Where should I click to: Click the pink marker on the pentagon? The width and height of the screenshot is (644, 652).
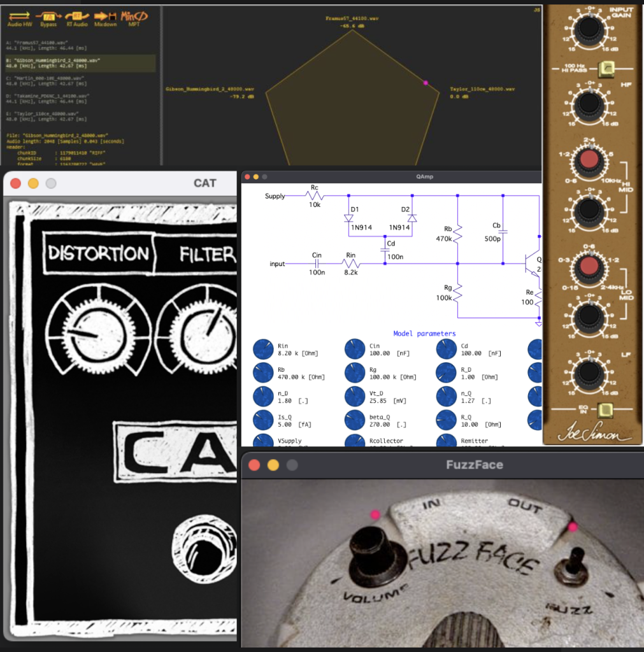click(x=426, y=83)
